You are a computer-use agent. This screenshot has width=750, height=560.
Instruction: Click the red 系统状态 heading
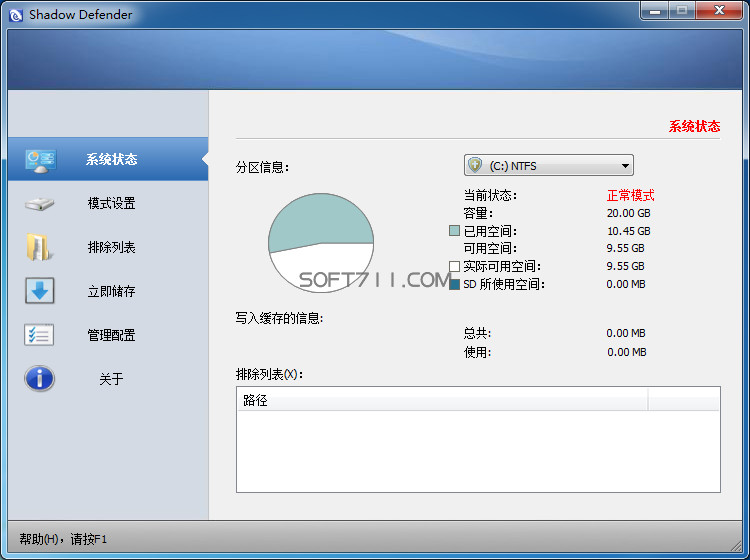[x=695, y=126]
